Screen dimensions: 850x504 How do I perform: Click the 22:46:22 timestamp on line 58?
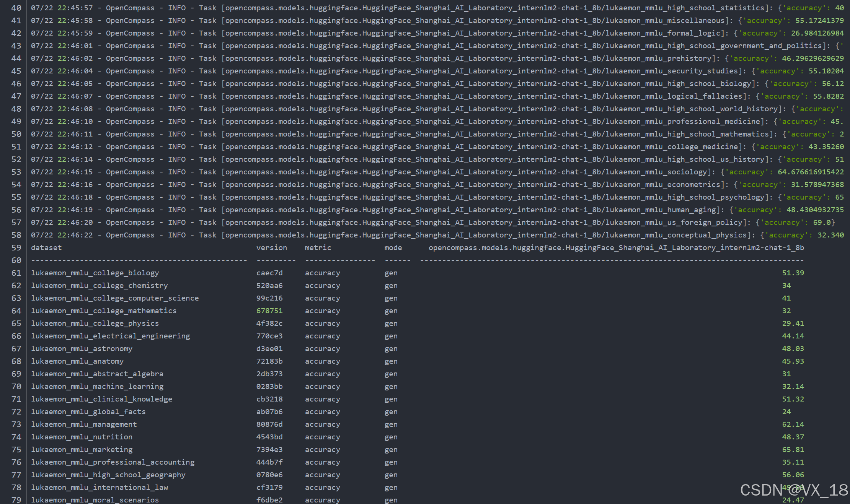[x=75, y=235]
